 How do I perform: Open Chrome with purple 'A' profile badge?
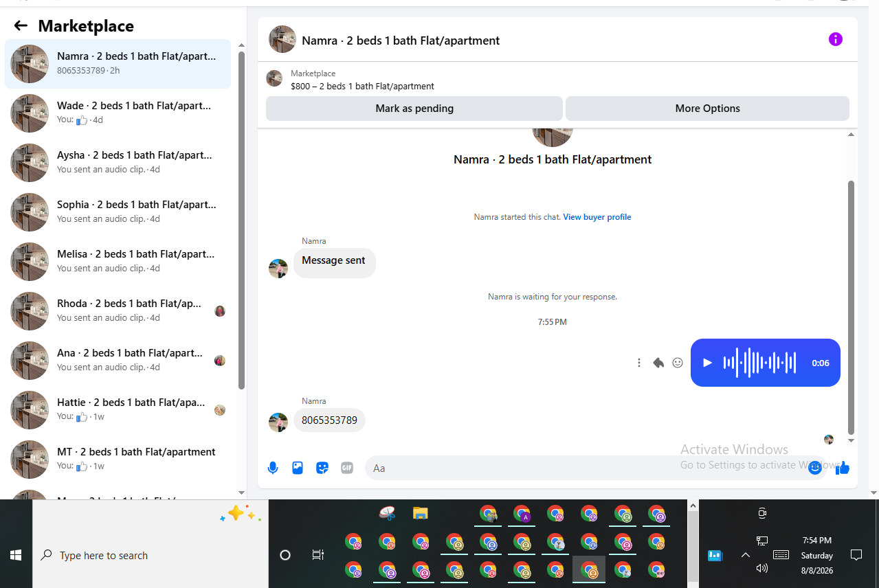(x=522, y=514)
